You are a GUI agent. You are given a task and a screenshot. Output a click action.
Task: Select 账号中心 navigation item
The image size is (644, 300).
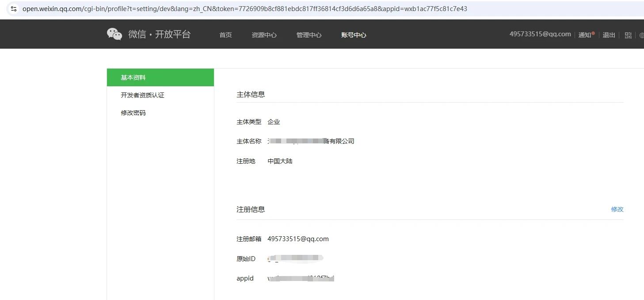tap(354, 35)
